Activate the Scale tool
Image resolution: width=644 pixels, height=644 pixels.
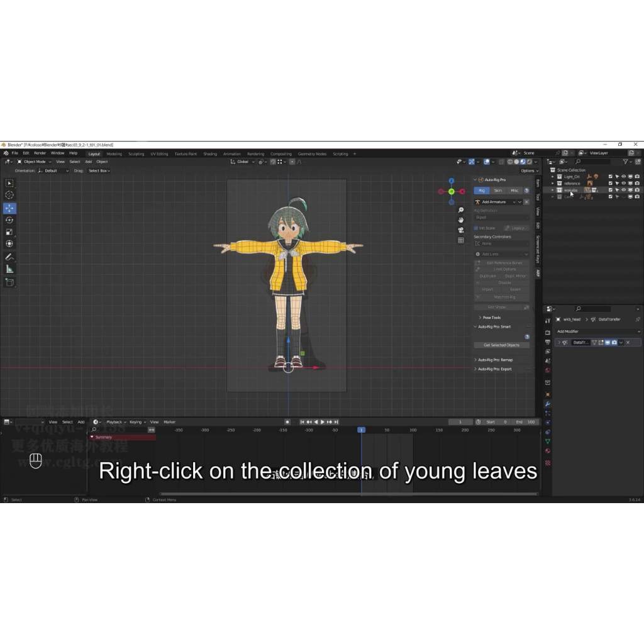click(x=9, y=232)
